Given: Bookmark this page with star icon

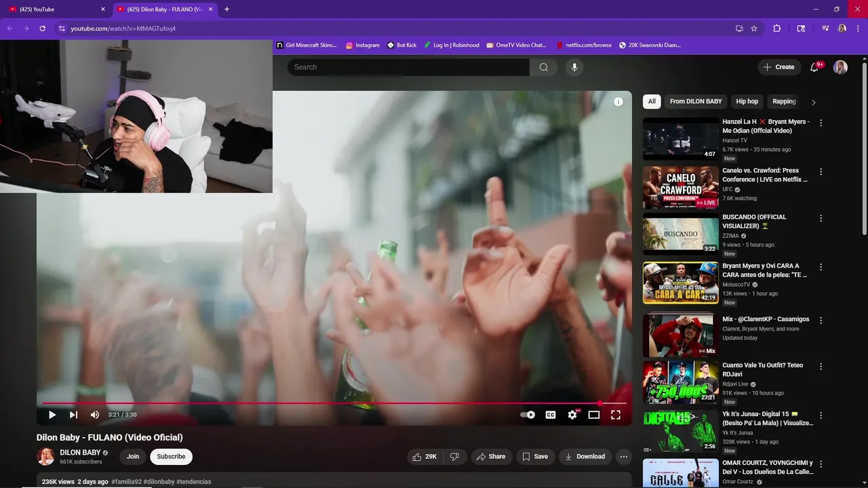Looking at the screenshot, I should point(754,28).
